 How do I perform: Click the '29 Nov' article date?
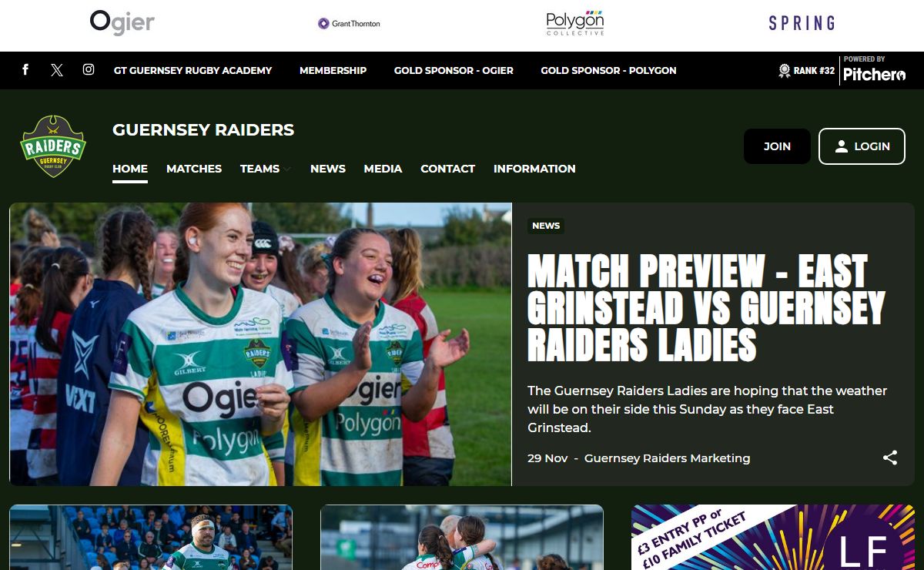pyautogui.click(x=547, y=458)
